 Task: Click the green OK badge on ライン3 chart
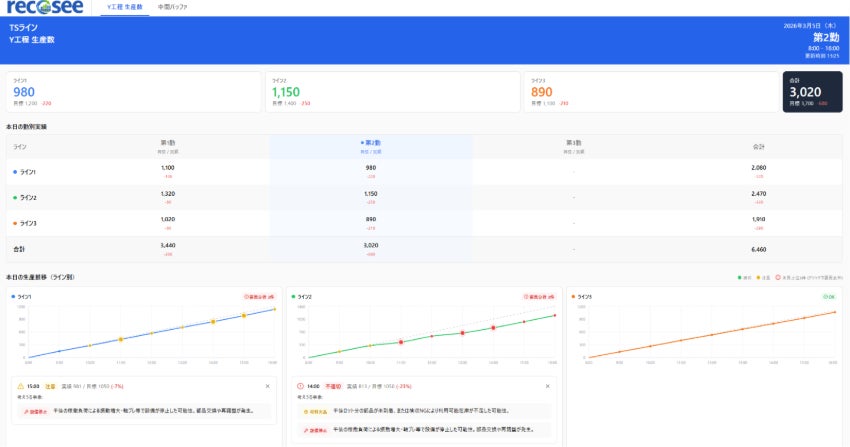pyautogui.click(x=829, y=297)
